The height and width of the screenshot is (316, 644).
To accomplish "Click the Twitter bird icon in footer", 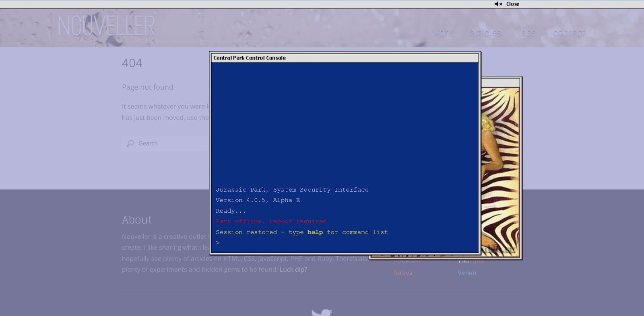I will (x=322, y=312).
